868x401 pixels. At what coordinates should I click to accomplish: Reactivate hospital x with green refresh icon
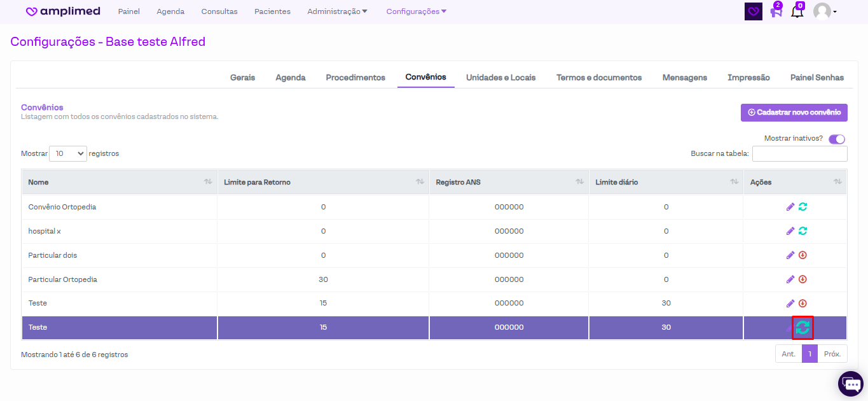coord(803,231)
